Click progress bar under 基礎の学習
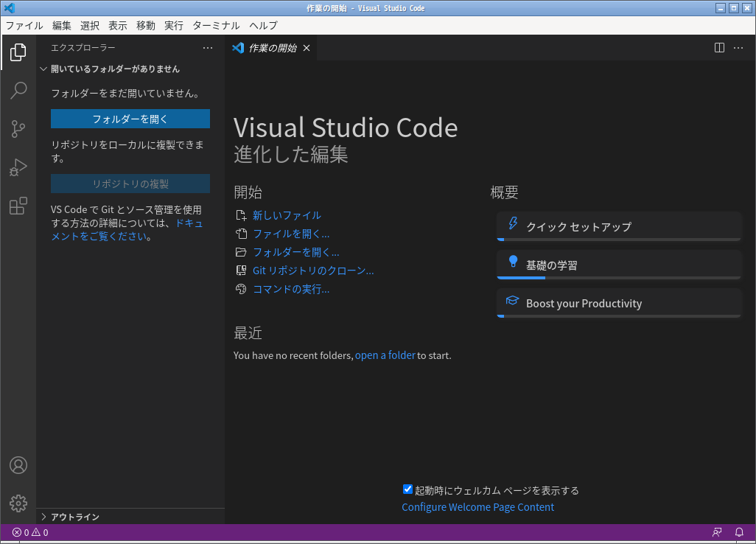 [619, 278]
